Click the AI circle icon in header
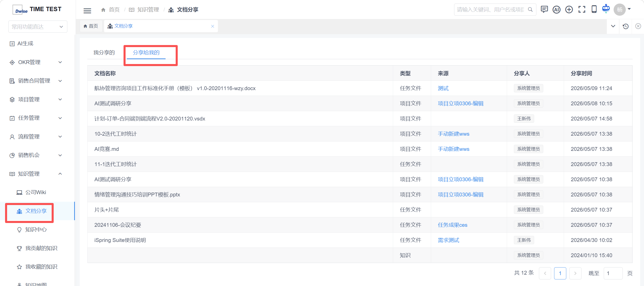The image size is (644, 286). tap(556, 10)
